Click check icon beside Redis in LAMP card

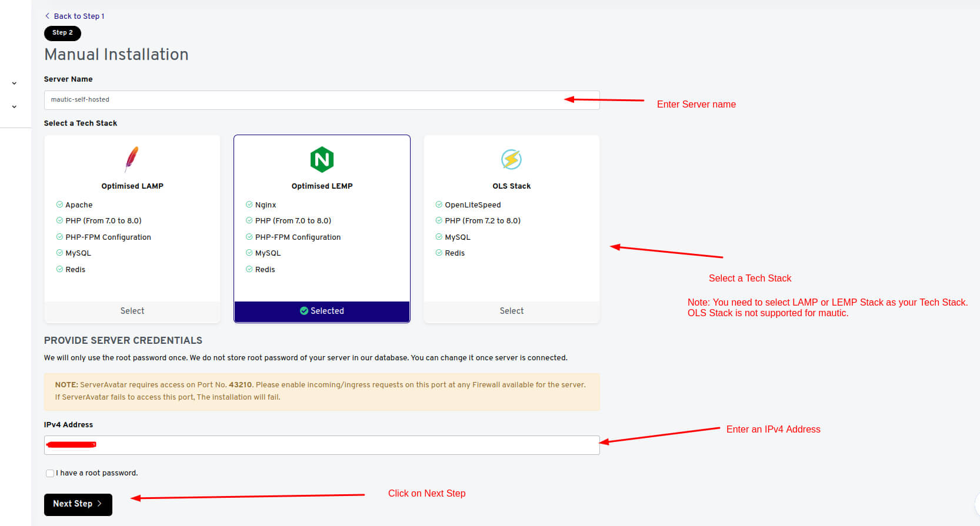tap(59, 269)
